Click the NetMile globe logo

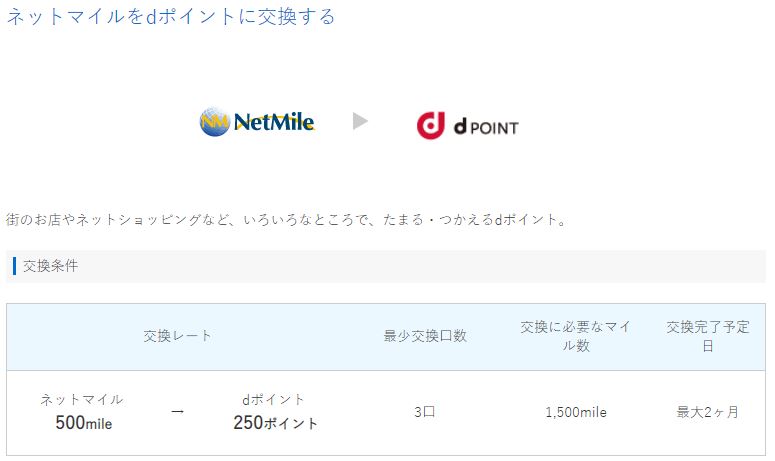tap(215, 122)
